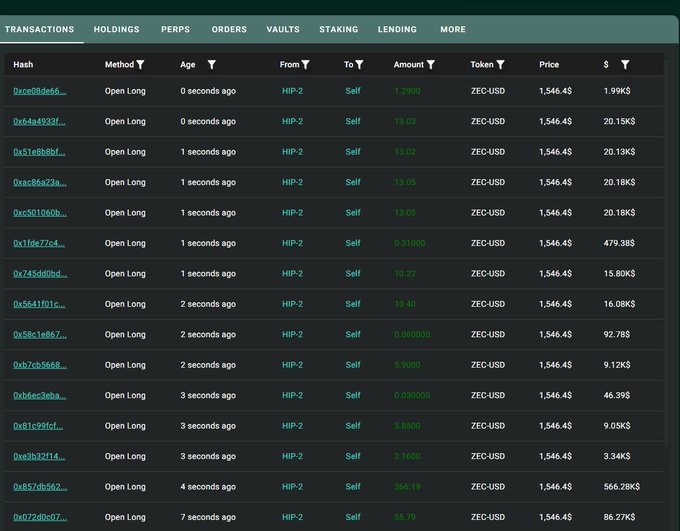The image size is (680, 531).
Task: Select the 15.80K$ value cell
Action: tap(619, 273)
